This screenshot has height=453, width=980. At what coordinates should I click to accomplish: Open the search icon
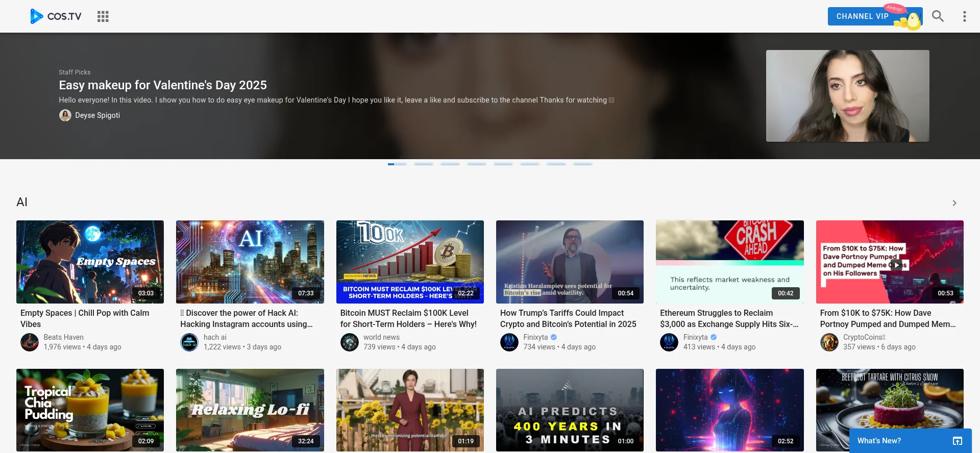(x=938, y=16)
